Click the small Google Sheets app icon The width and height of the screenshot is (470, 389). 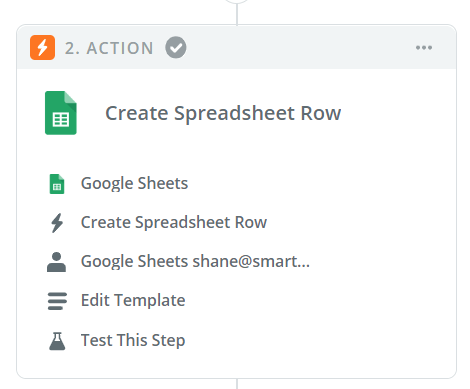[57, 184]
